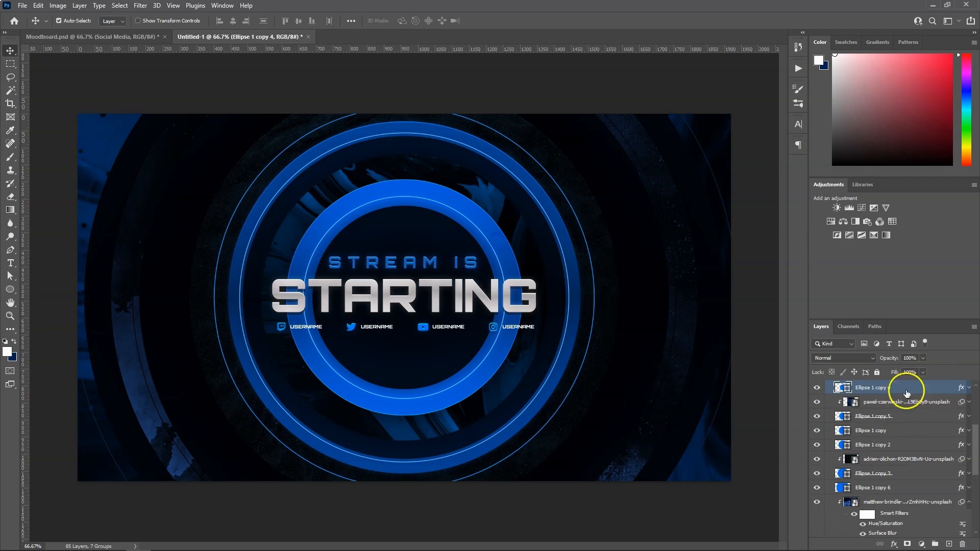Switch to Moodboard.psd document tab
Image resolution: width=980 pixels, height=551 pixels.
click(x=92, y=37)
